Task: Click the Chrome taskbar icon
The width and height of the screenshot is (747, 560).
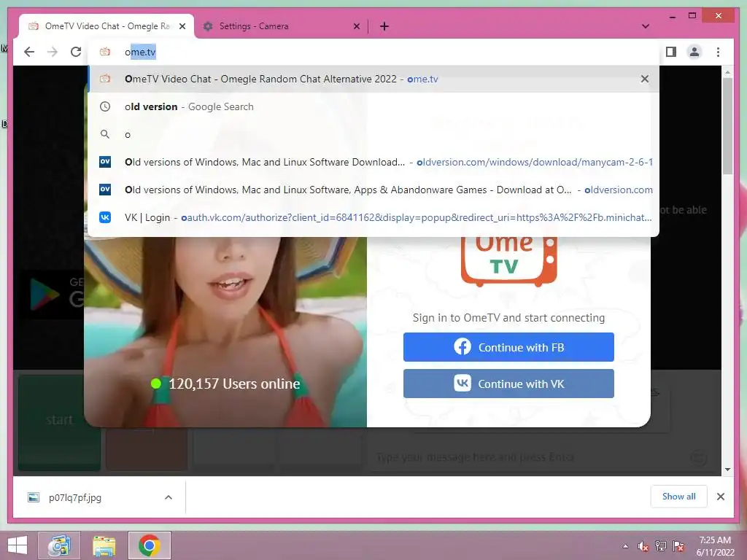Action: point(149,545)
